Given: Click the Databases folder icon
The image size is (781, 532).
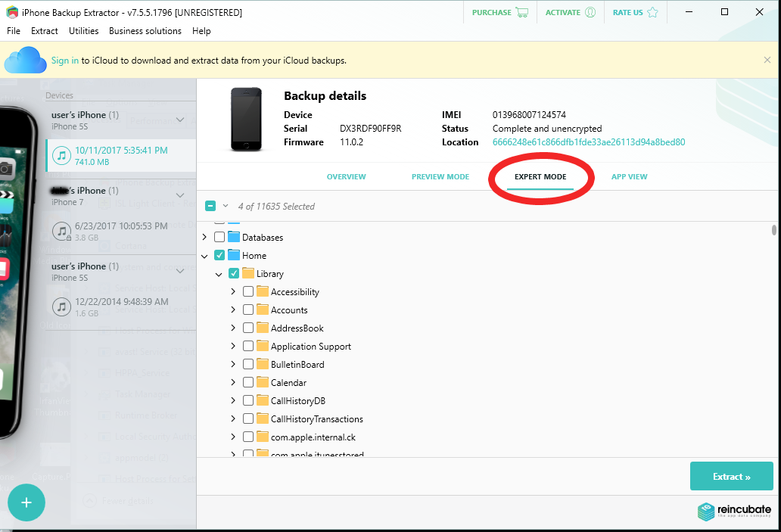Looking at the screenshot, I should [x=235, y=237].
